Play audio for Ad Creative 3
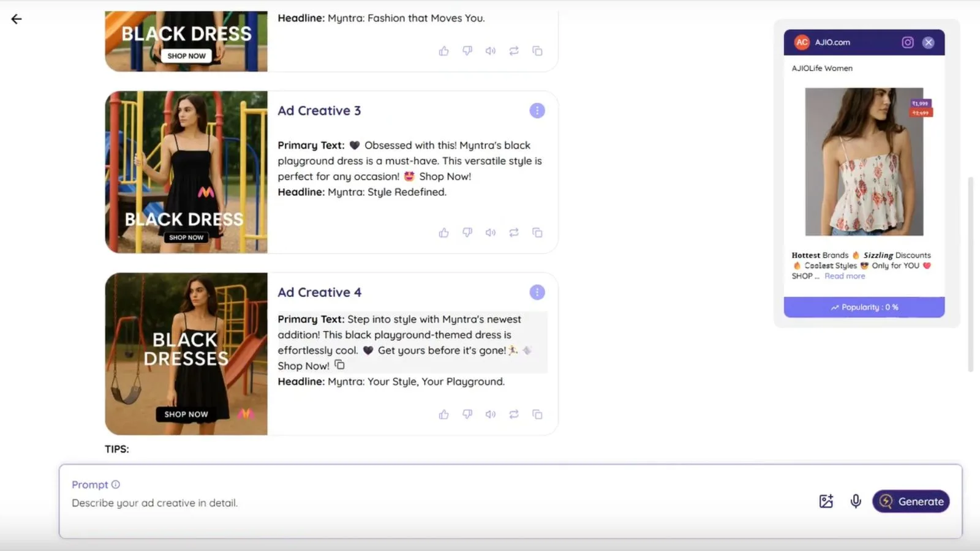The width and height of the screenshot is (980, 551). pos(491,233)
